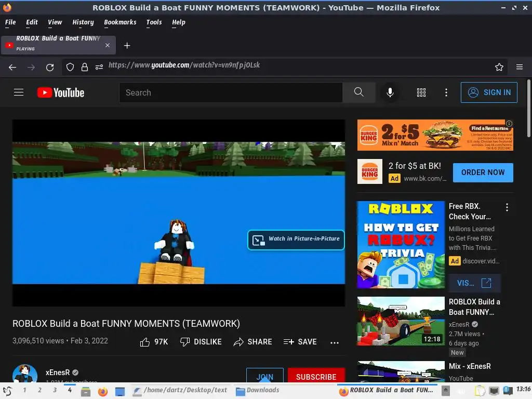Click the JOIN channel button
Screen dimensions: 532x399
[x=264, y=376]
